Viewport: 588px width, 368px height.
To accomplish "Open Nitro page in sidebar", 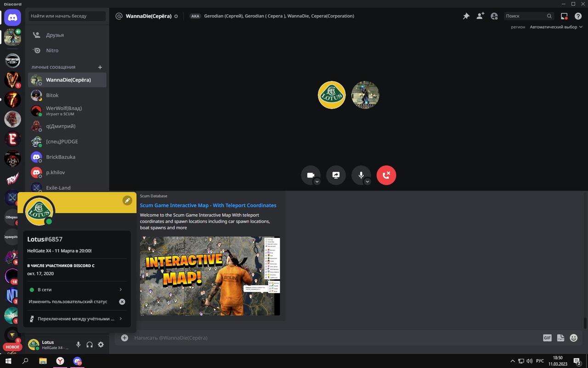I will [x=67, y=51].
